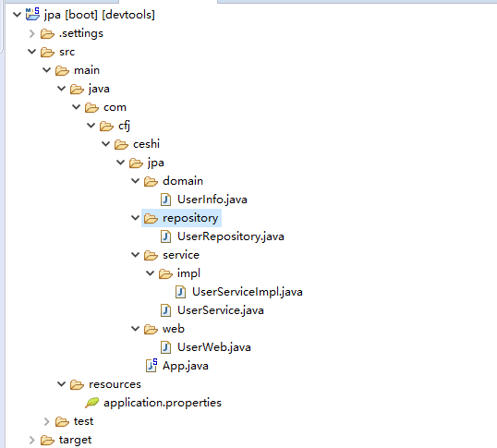Click the UserServiceImpl.java file icon
The width and height of the screenshot is (497, 448).
[181, 292]
